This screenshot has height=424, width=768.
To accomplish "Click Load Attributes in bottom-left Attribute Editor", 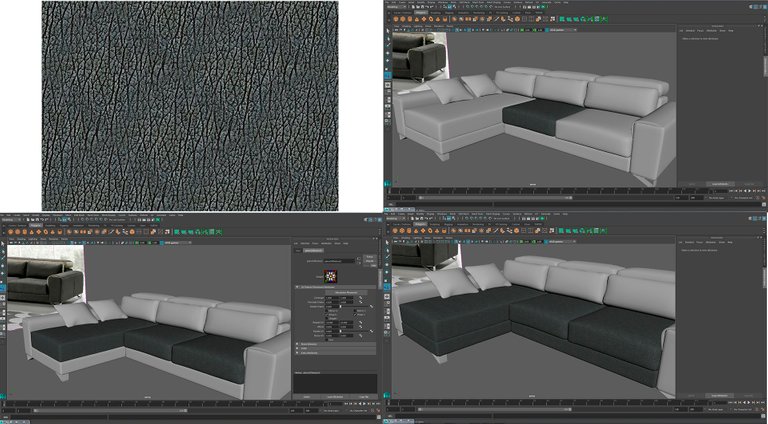I will point(335,397).
